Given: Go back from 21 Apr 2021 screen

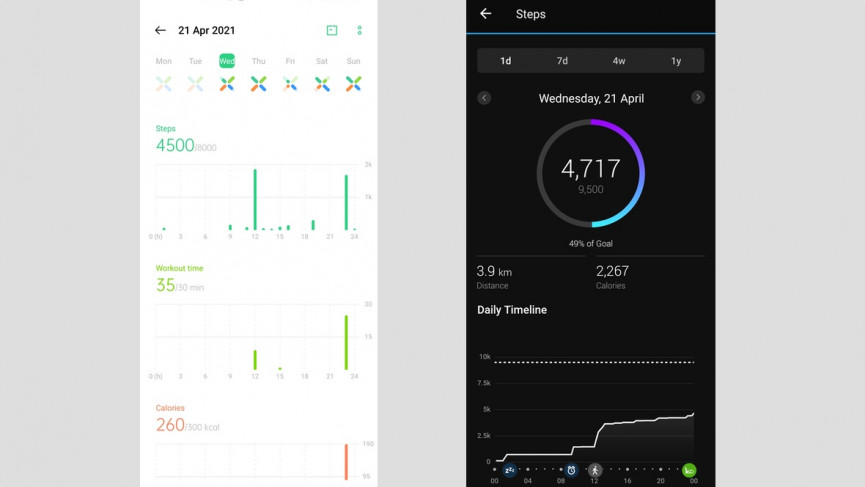Looking at the screenshot, I should 160,30.
